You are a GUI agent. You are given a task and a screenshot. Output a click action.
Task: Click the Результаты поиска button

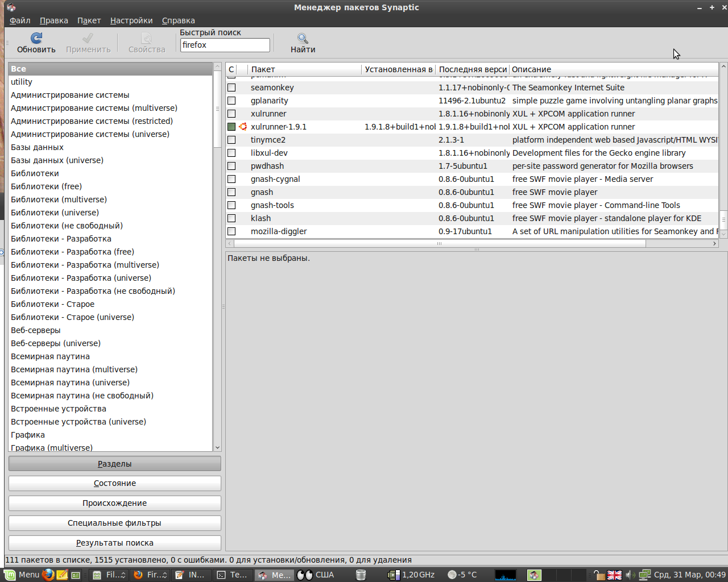pyautogui.click(x=115, y=543)
